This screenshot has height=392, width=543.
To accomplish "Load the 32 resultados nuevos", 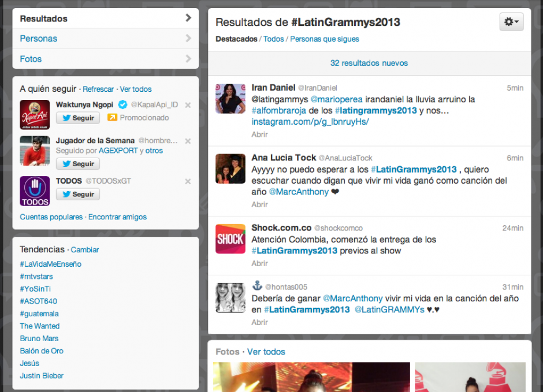I will tap(369, 62).
